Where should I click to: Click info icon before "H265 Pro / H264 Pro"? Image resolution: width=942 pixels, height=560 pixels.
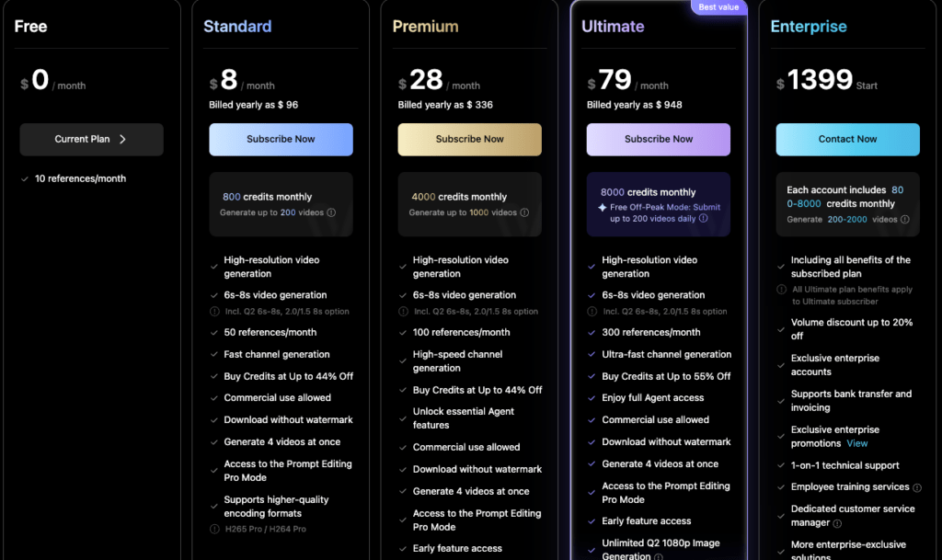click(x=214, y=529)
